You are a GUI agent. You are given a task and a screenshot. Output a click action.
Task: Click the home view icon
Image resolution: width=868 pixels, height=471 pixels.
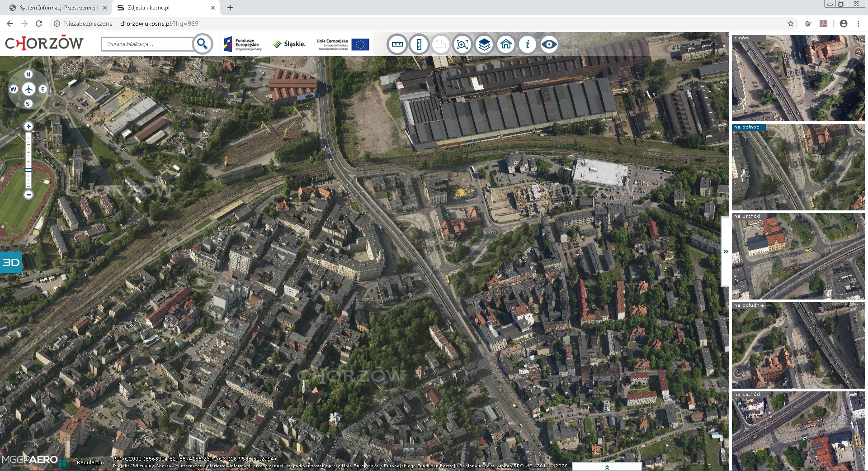pos(505,44)
